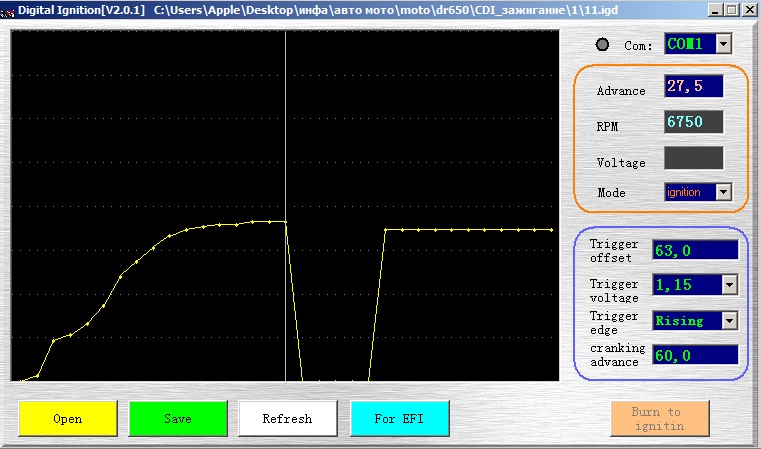Expand the Trigger edge dropdown arrow
This screenshot has height=449, width=761.
[x=729, y=321]
